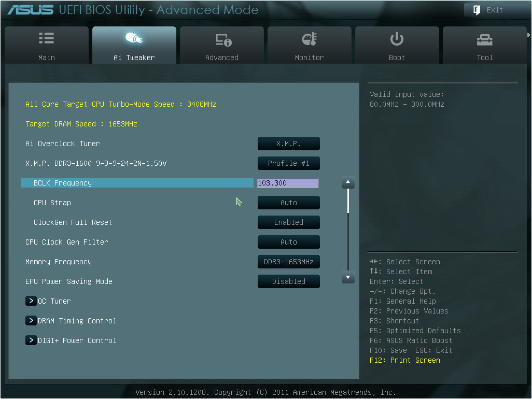Screen dimensions: 532x399
Task: Click the CPU Strap label
Action: 52,203
